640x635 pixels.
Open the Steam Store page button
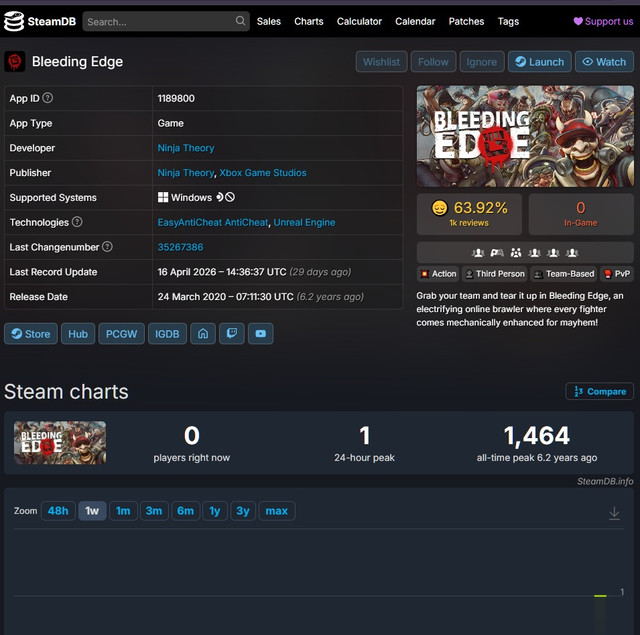(31, 334)
